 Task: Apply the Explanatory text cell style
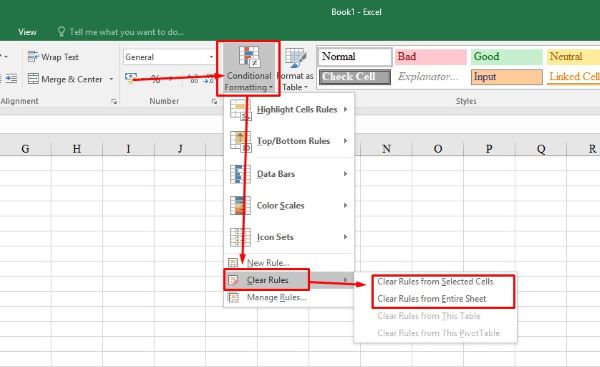(x=431, y=77)
